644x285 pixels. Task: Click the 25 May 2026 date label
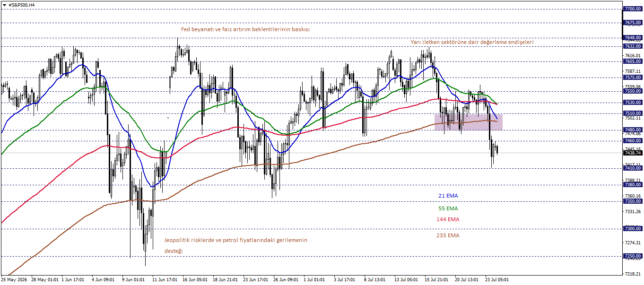[x=14, y=280]
